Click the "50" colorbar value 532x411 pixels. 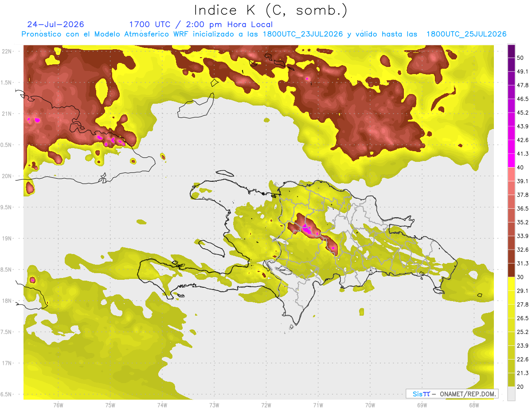[x=521, y=58]
